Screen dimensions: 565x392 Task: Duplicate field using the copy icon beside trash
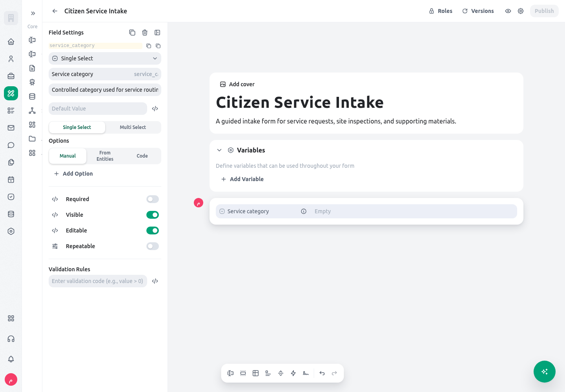tap(132, 33)
